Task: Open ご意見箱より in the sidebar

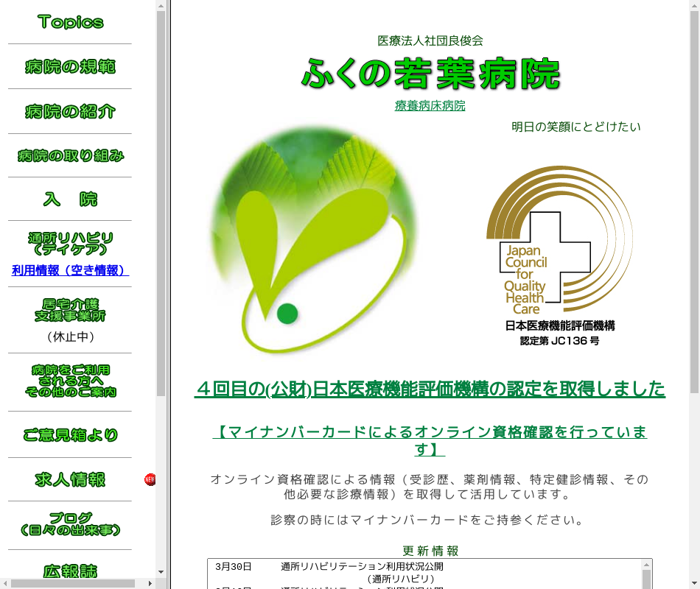Action: (x=70, y=435)
